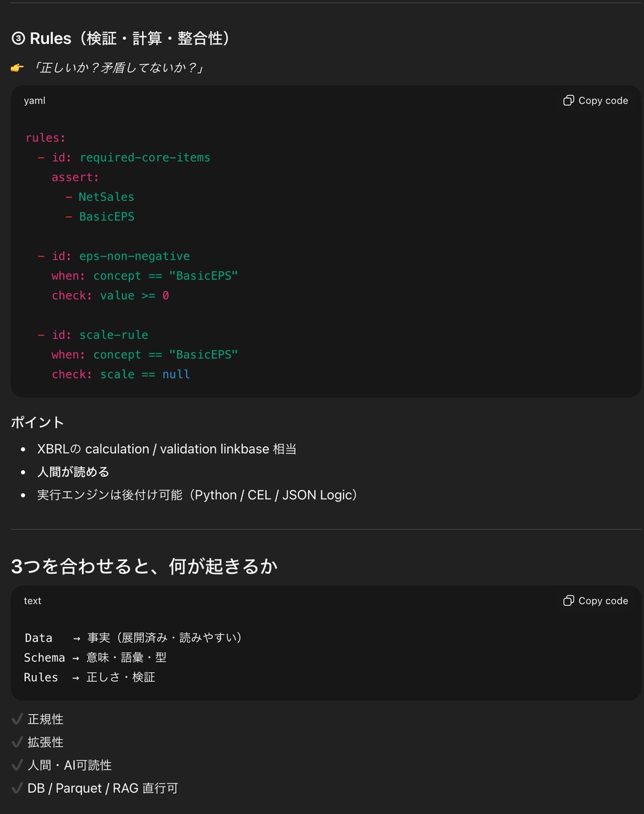Click the '拡張性' list item text

(x=45, y=742)
